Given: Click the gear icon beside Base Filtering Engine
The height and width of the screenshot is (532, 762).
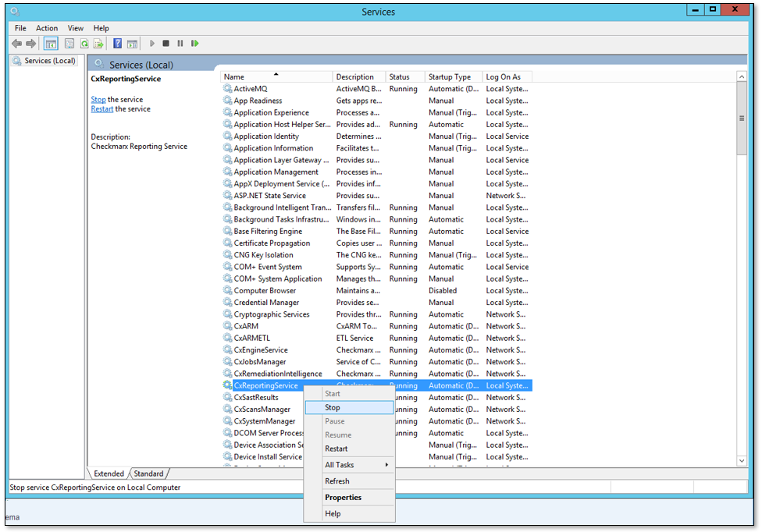Looking at the screenshot, I should point(227,231).
